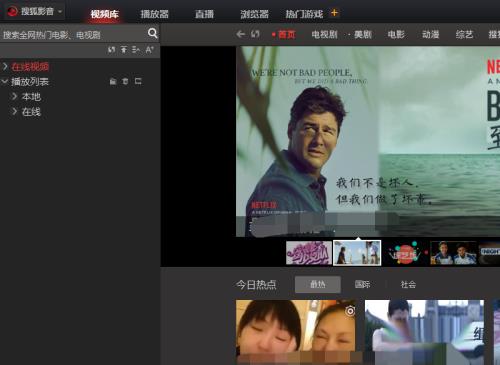This screenshot has width=500, height=365.
Task: Select the highlighted beach scene carousel thumbnail
Action: click(357, 253)
